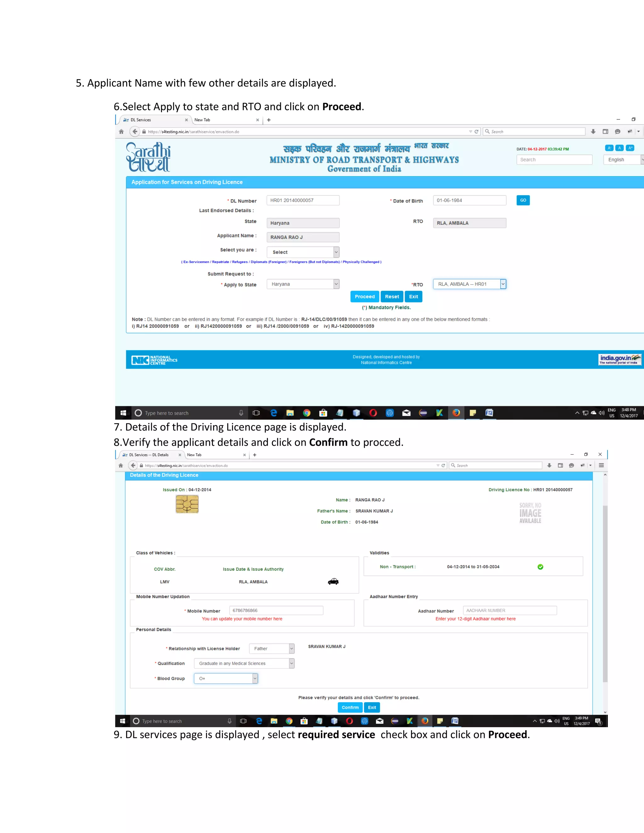This screenshot has width=644, height=833.
Task: Click the Aadhaar Number input field
Action: [509, 611]
